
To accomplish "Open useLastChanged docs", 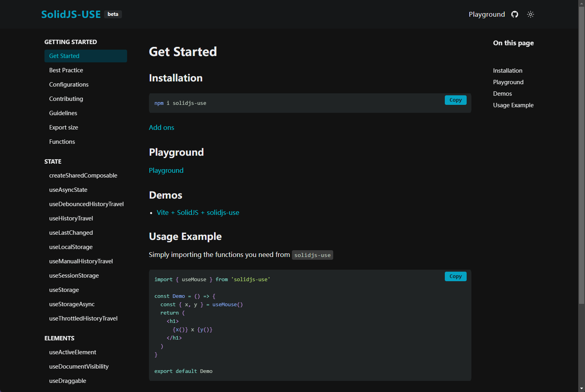I will pos(86,233).
